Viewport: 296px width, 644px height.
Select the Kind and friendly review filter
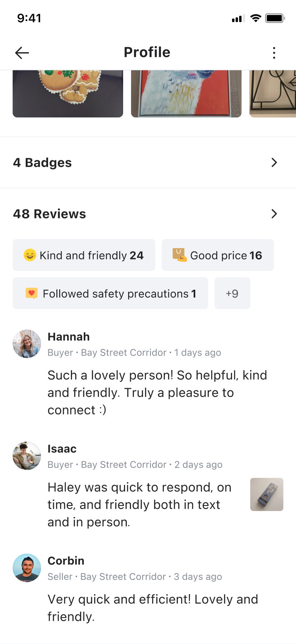click(84, 255)
